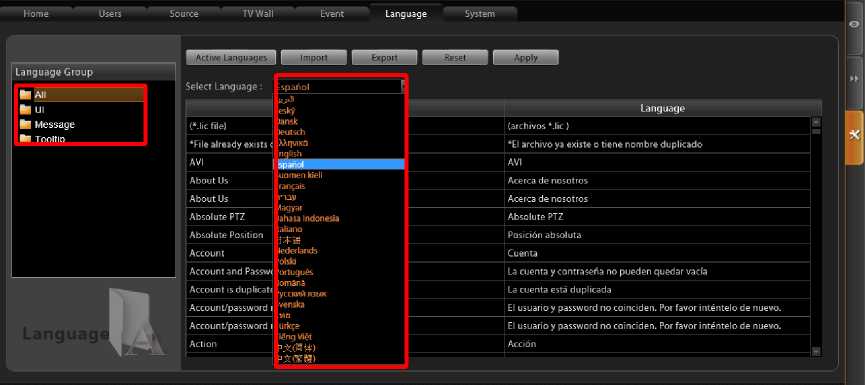Go to the Event tab
The height and width of the screenshot is (385, 865).
pyautogui.click(x=332, y=14)
